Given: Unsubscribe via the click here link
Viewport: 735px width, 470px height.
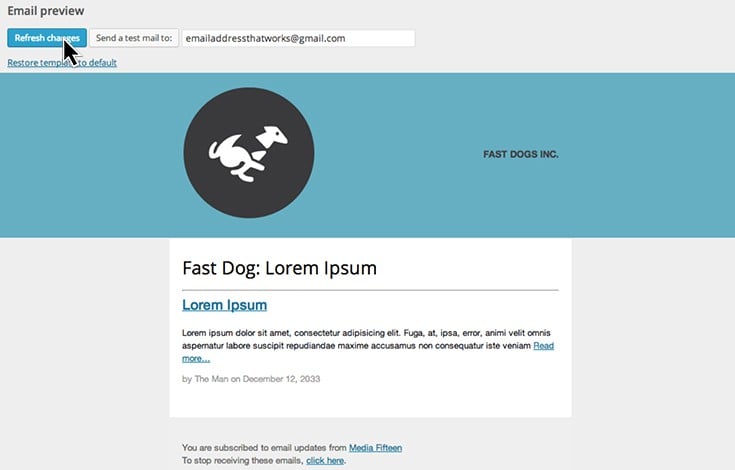Looking at the screenshot, I should tap(325, 461).
